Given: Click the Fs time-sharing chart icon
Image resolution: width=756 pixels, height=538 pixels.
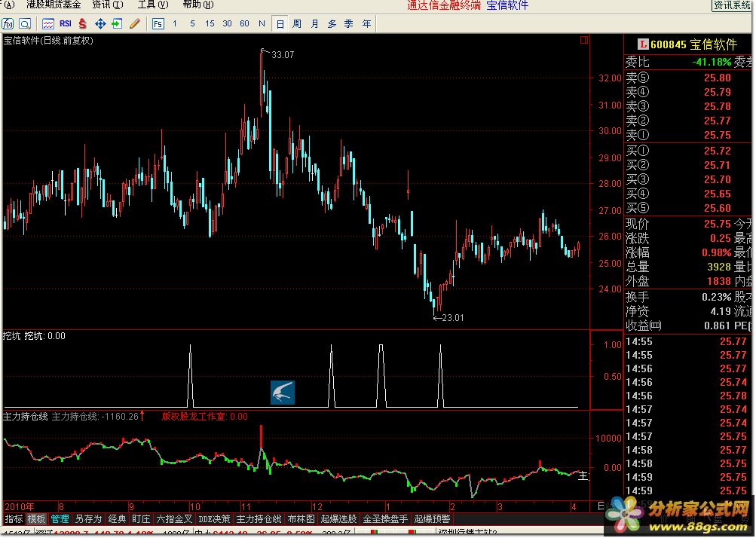Looking at the screenshot, I should tap(158, 24).
